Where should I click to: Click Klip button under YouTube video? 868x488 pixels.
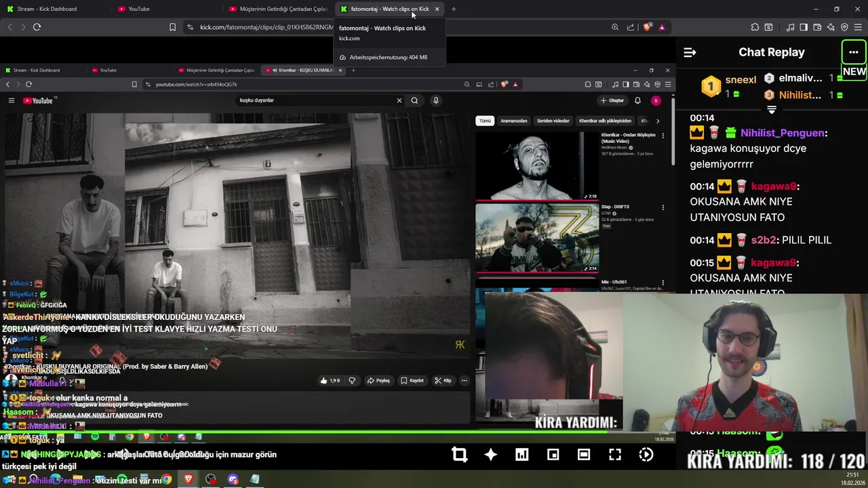pyautogui.click(x=443, y=381)
